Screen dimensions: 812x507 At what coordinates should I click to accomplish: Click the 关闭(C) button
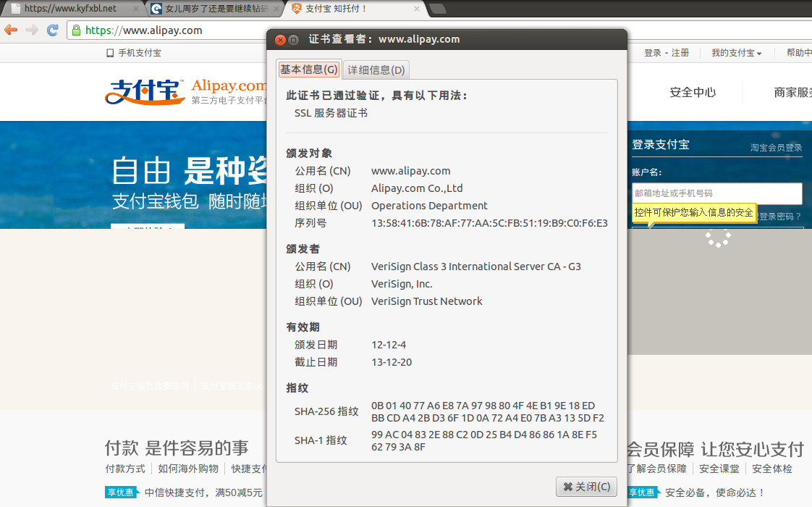coord(586,486)
